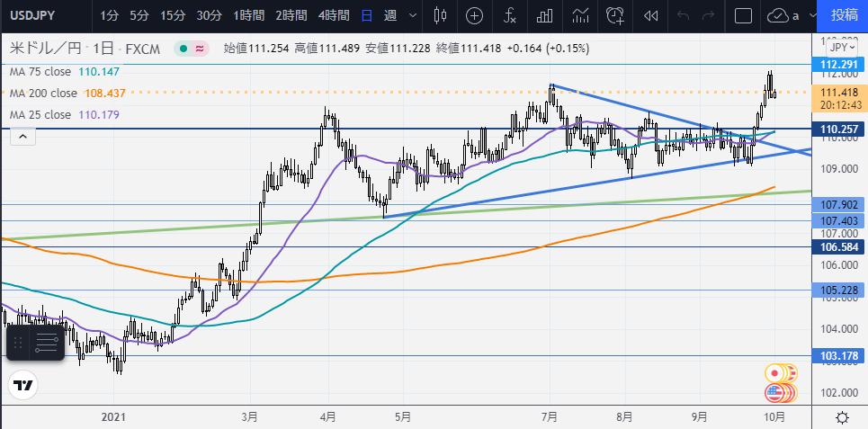Click the 107.902 price level label
The width and height of the screenshot is (868, 429).
click(838, 205)
